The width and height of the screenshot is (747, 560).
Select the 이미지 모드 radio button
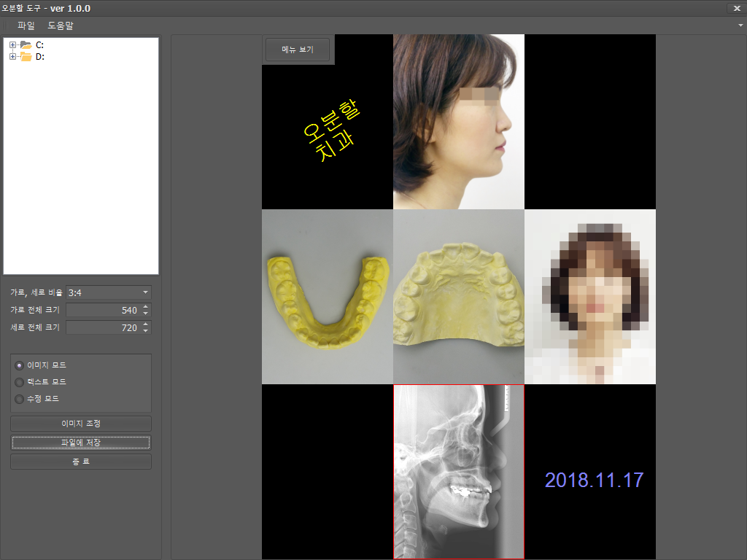[19, 365]
